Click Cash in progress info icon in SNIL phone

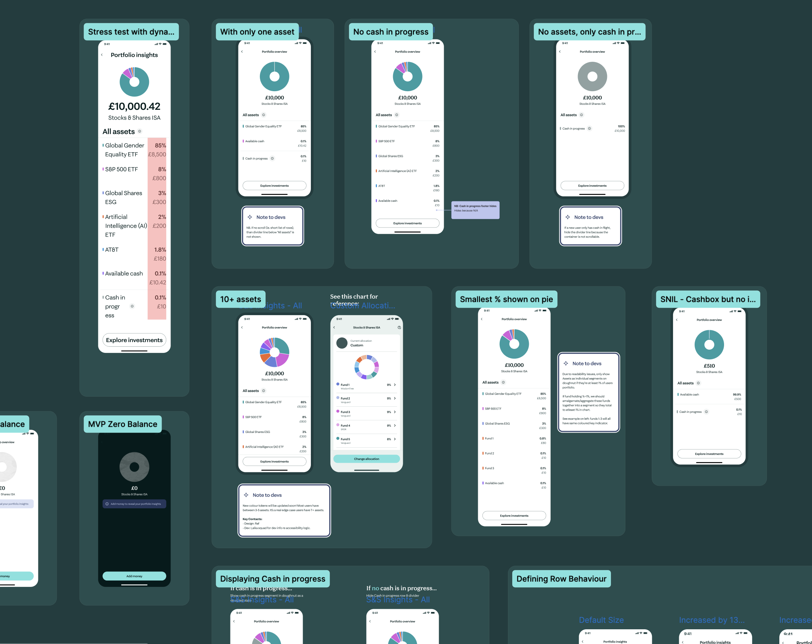pyautogui.click(x=706, y=412)
